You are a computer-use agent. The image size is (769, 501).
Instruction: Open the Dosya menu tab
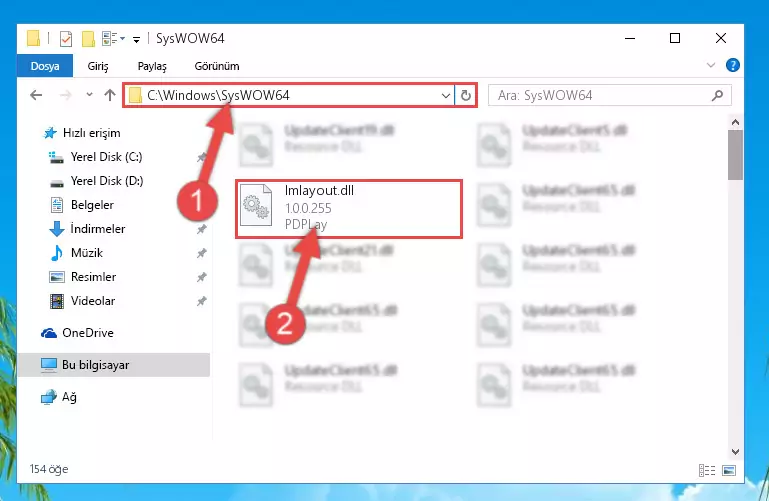tap(45, 66)
